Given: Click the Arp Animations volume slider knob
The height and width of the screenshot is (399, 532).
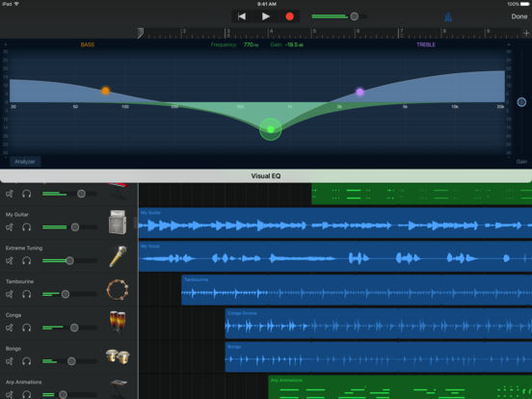Looking at the screenshot, I should pyautogui.click(x=63, y=394).
